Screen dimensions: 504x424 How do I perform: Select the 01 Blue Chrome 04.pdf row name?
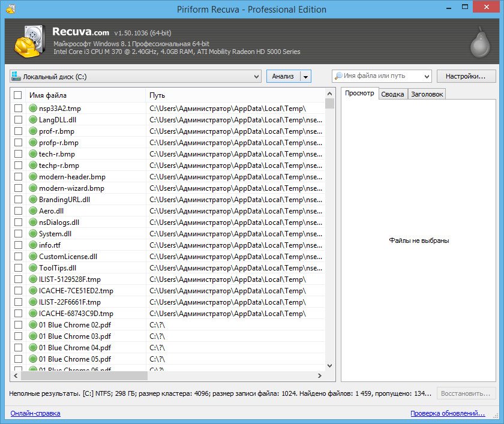tap(75, 348)
